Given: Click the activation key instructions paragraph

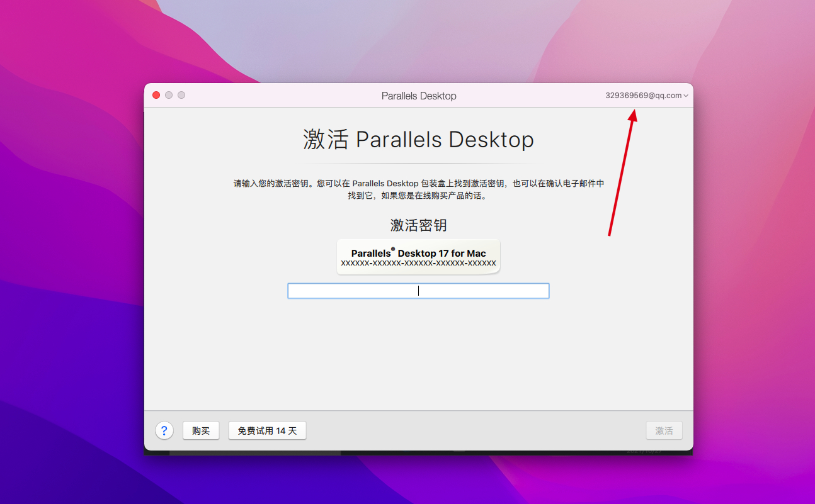Looking at the screenshot, I should pyautogui.click(x=418, y=189).
